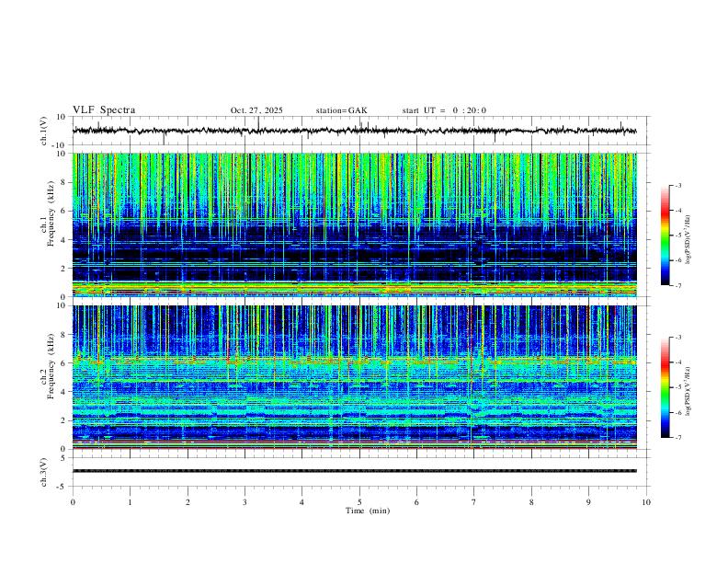Click the date 'Oct. 27, 2025'
Image resolution: width=728 pixels, height=563 pixels.
(256, 110)
